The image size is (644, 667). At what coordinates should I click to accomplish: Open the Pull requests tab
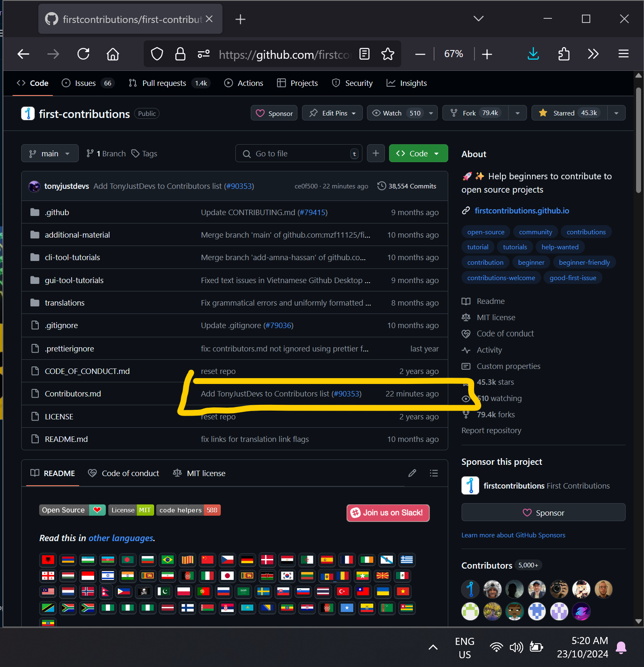point(169,83)
